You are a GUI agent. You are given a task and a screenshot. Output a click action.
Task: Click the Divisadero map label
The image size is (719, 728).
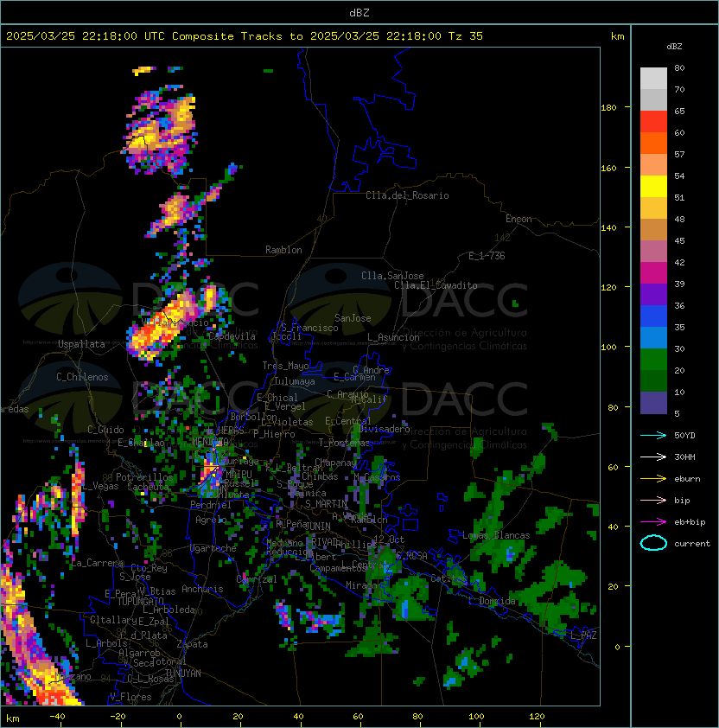point(385,429)
